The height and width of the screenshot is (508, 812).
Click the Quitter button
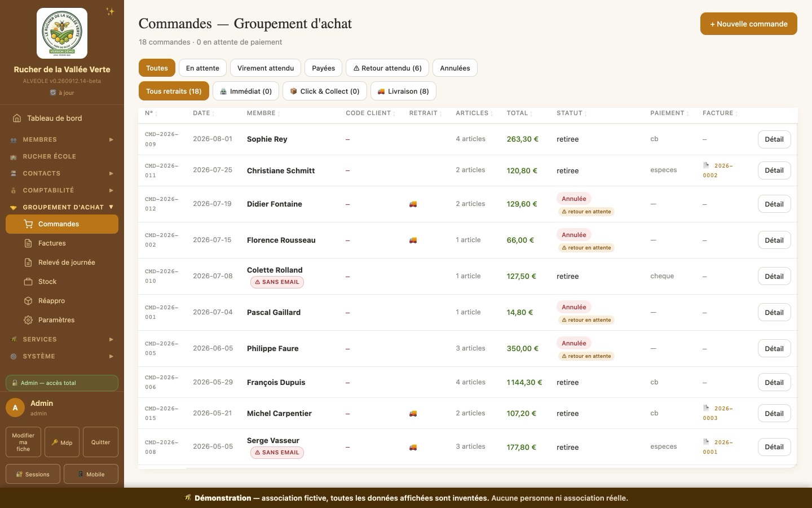click(x=100, y=442)
